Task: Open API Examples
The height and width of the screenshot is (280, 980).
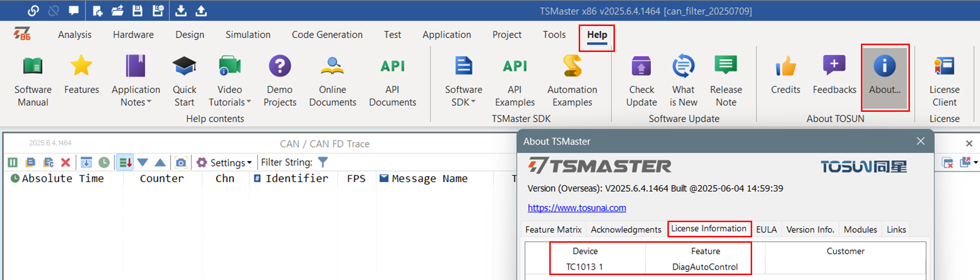Action: tap(514, 81)
